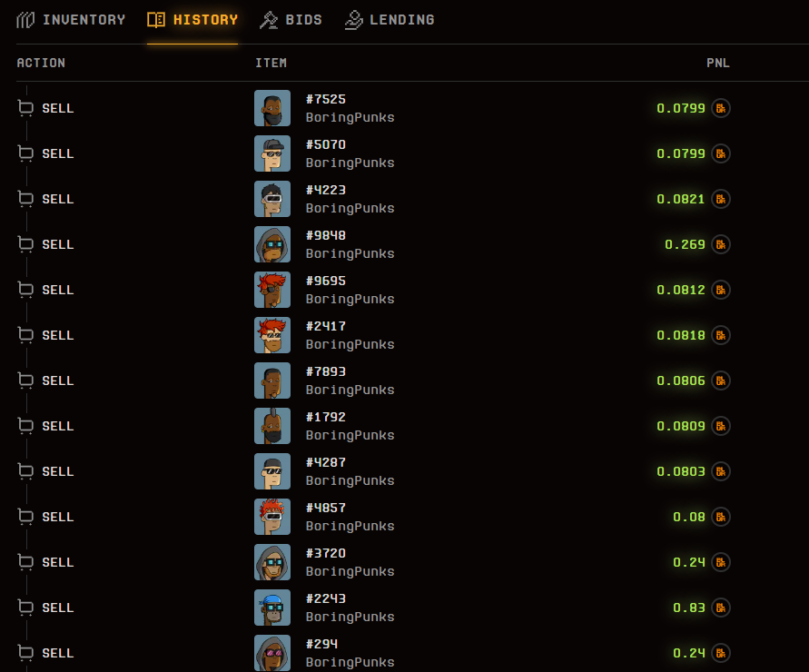Image resolution: width=809 pixels, height=672 pixels.
Task: Click the currency icon beside PNL 0.83
Action: point(721,608)
